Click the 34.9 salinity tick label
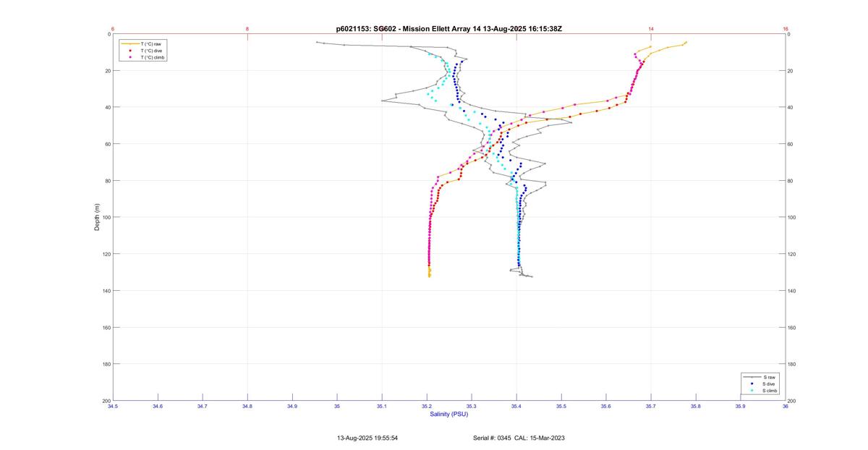Viewport: 868px width, 450px height. point(292,407)
